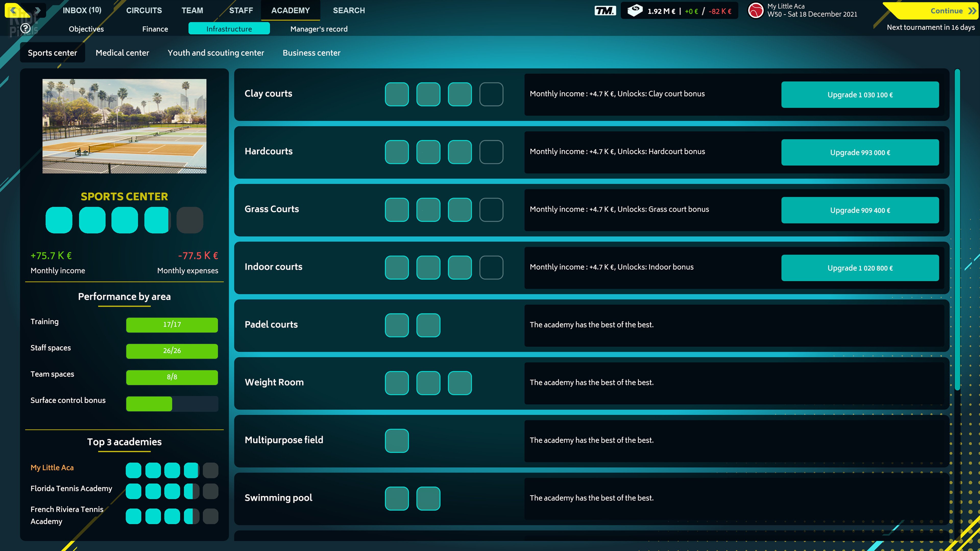This screenshot has width=980, height=551.
Task: Click the Surface control bonus progress bar
Action: (x=172, y=403)
